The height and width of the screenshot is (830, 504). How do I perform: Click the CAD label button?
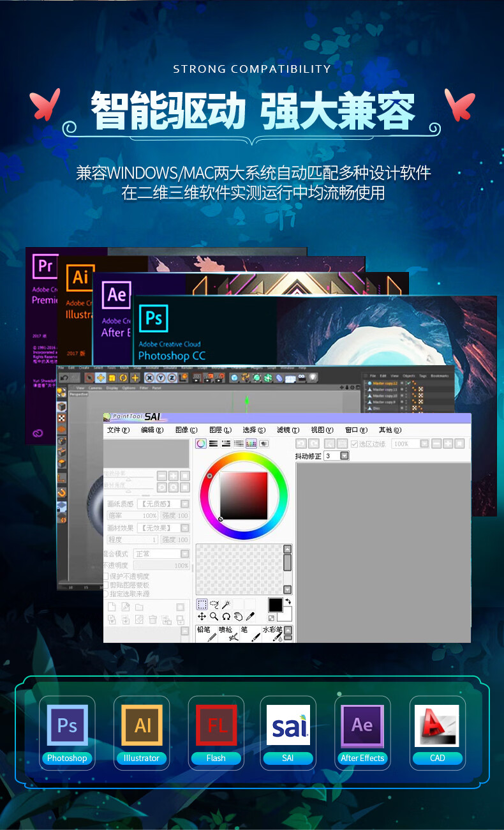437,758
